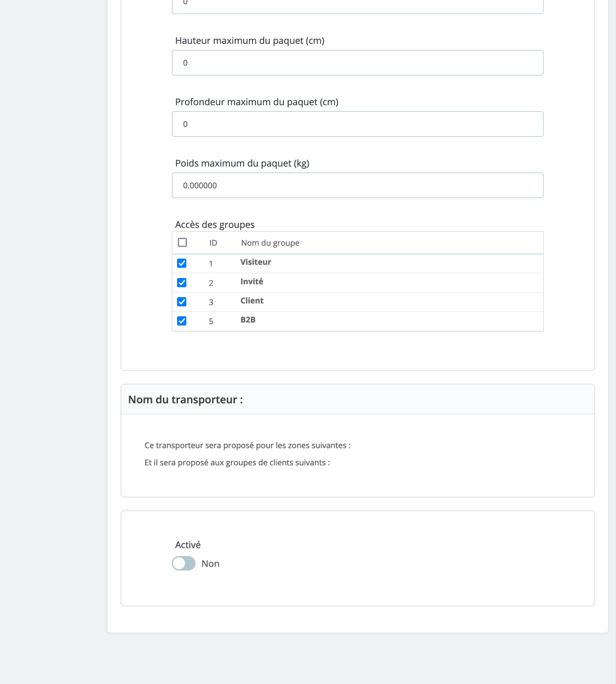
Task: Deselect the Client group checkbox
Action: point(182,302)
